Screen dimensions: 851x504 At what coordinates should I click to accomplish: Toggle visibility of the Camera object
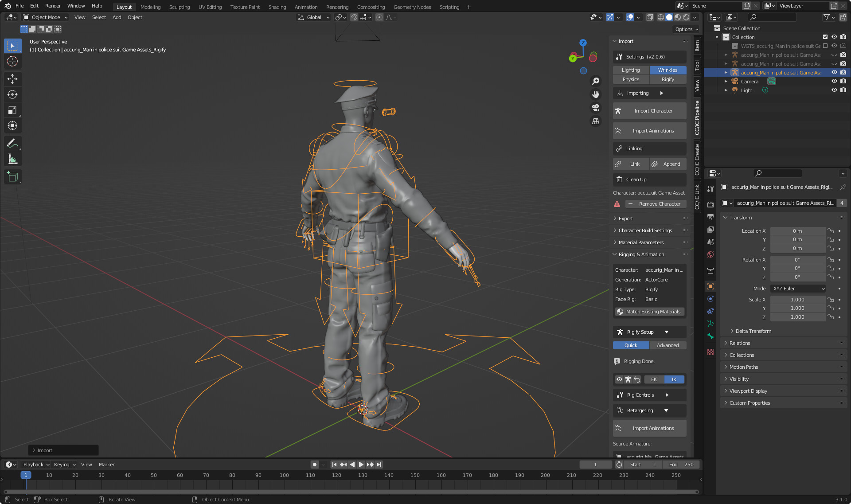coord(834,81)
